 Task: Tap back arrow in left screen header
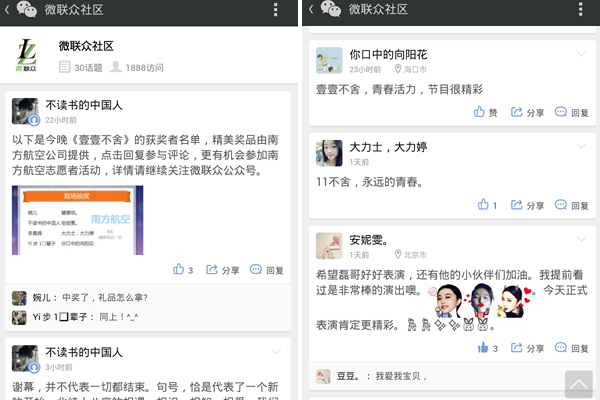pos(7,10)
